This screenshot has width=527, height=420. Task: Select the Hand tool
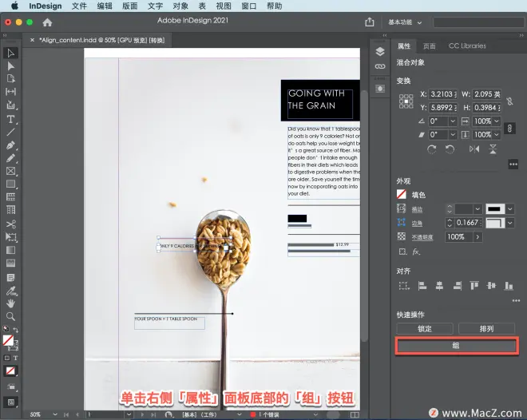(x=10, y=303)
